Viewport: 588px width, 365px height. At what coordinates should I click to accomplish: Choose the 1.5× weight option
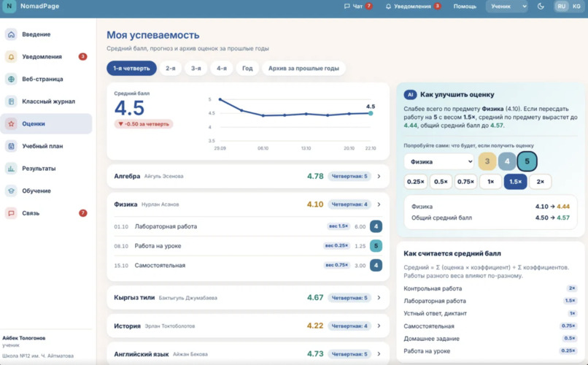pyautogui.click(x=515, y=182)
